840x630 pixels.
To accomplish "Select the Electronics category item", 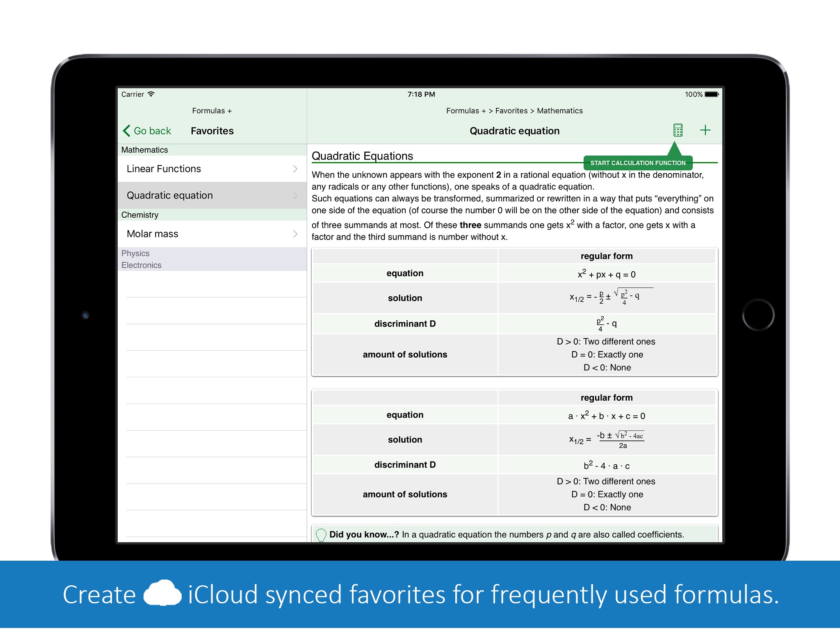I will [141, 265].
